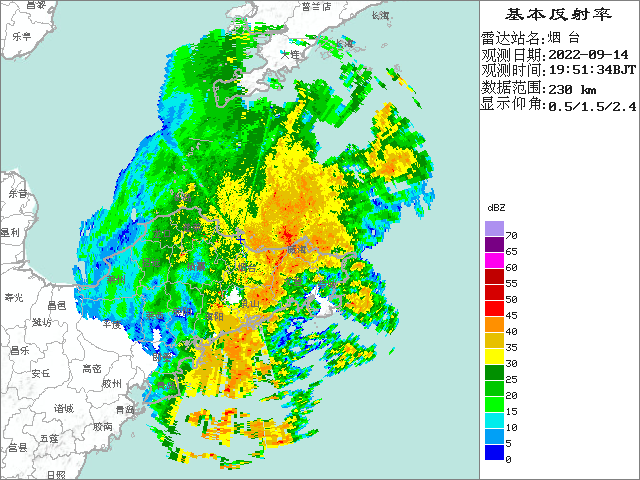
Task: Click the 基本反射率 title text
Action: [558, 14]
